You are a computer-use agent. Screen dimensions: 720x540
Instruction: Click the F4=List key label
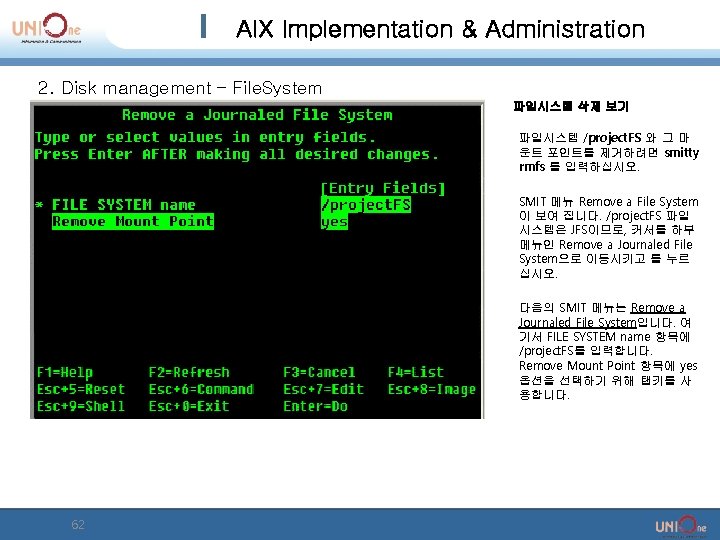[416, 372]
